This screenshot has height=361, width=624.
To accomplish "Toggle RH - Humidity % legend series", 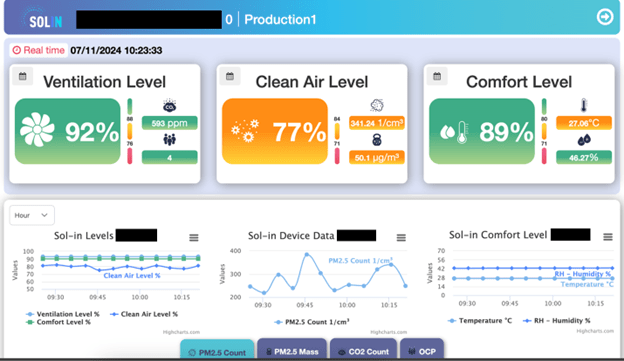I will [x=557, y=320].
